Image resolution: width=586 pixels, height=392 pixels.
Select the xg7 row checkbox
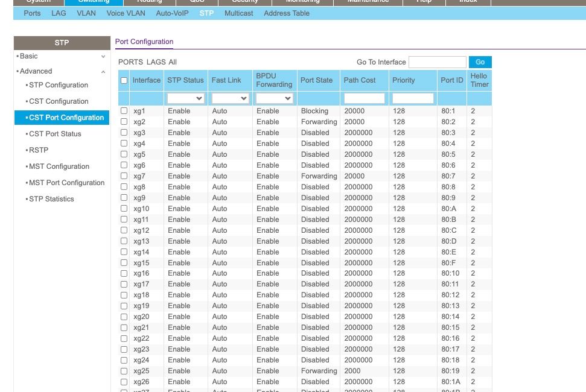[x=124, y=176]
